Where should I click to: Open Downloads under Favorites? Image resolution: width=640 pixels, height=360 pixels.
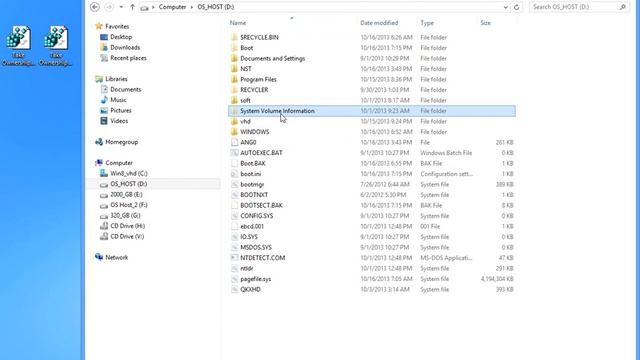(x=125, y=47)
